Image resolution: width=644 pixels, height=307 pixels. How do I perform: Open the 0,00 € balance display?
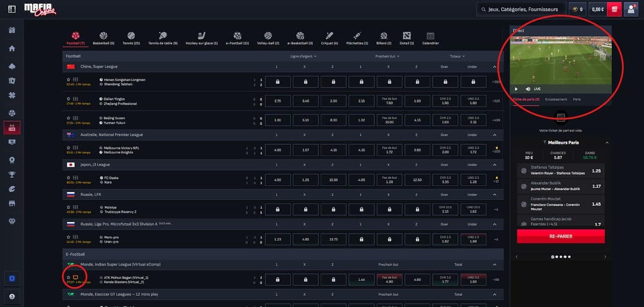(597, 9)
